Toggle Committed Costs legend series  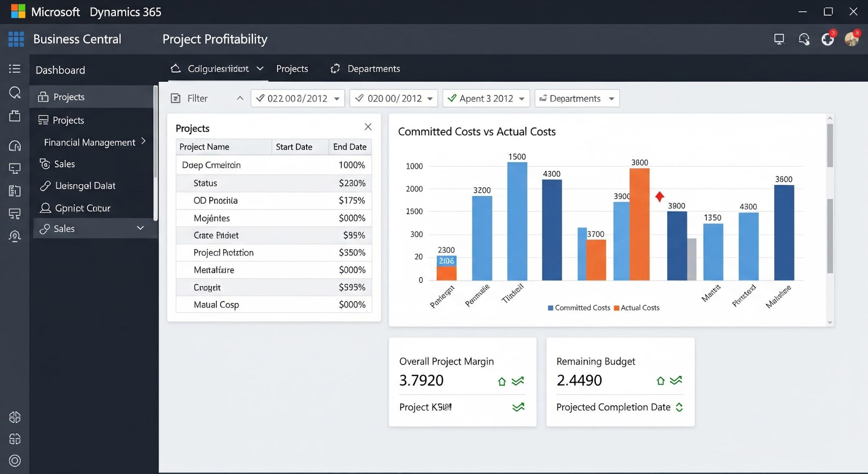[x=579, y=308]
